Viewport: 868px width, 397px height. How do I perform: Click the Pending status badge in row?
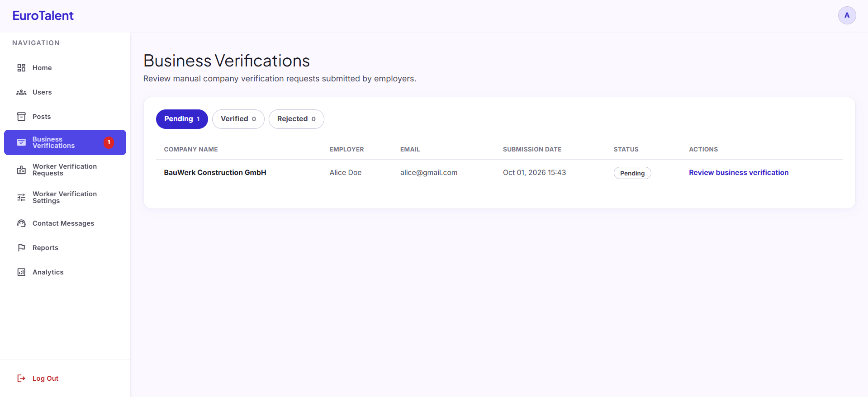632,173
